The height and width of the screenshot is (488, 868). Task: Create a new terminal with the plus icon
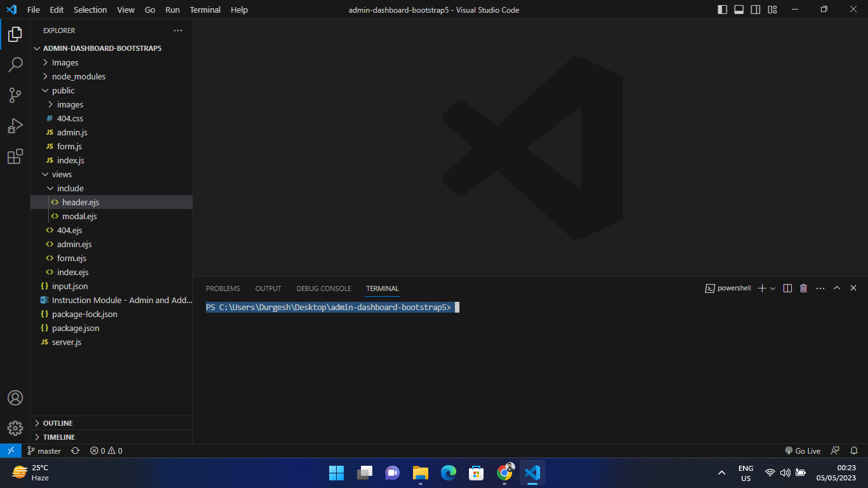pos(761,288)
